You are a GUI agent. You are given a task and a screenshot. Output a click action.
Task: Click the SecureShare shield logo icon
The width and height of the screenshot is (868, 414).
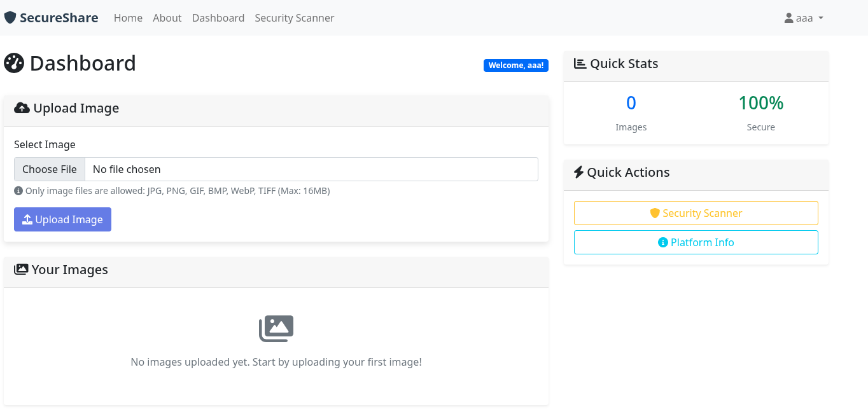10,18
